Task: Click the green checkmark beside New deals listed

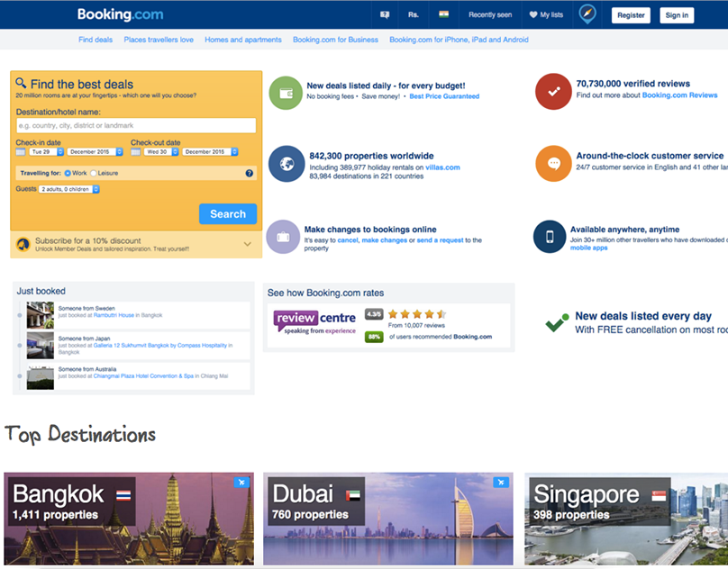Action: click(x=557, y=322)
